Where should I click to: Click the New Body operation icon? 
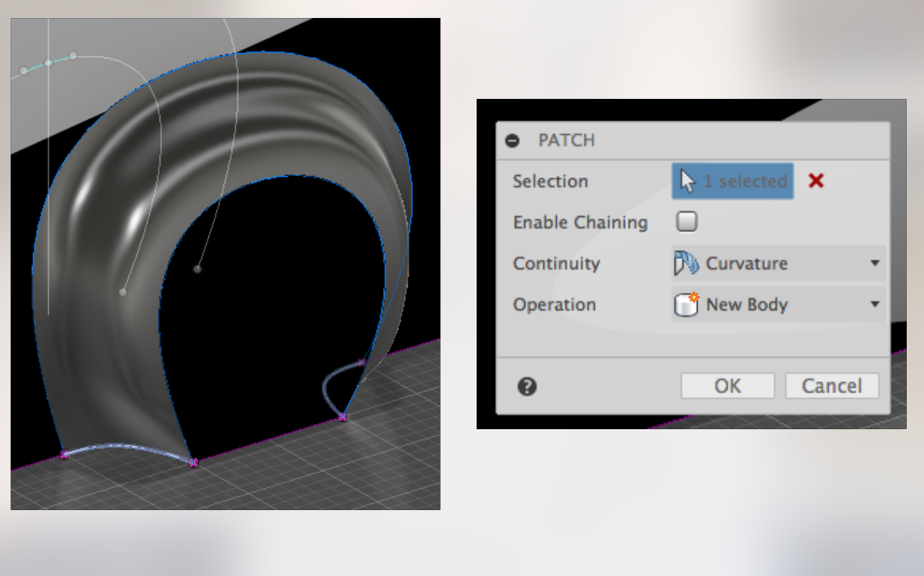[686, 305]
